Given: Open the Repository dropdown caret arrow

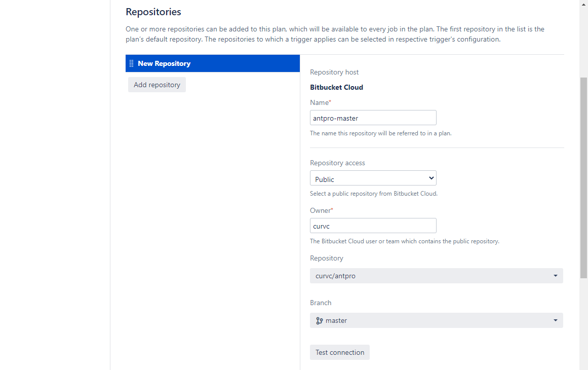Looking at the screenshot, I should [x=556, y=276].
